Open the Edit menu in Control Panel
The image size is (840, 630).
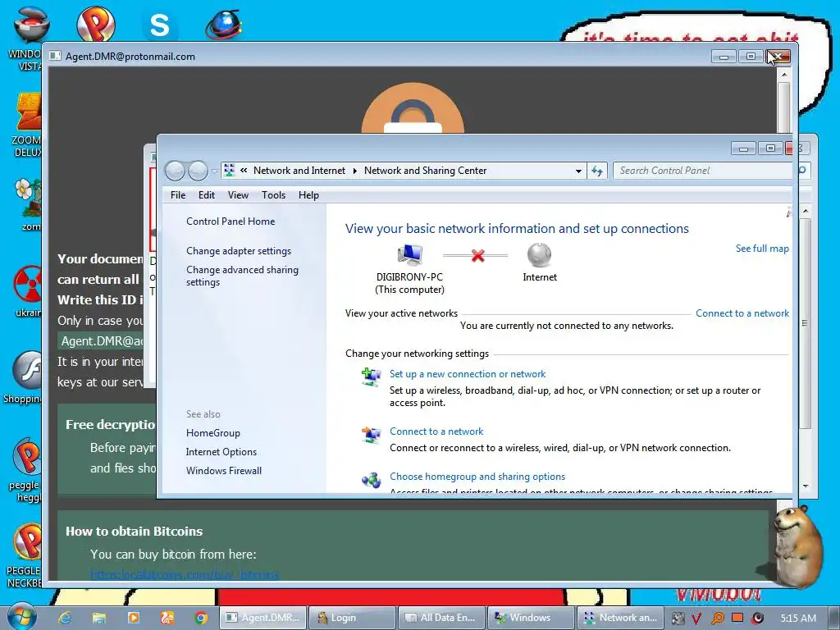coord(206,195)
